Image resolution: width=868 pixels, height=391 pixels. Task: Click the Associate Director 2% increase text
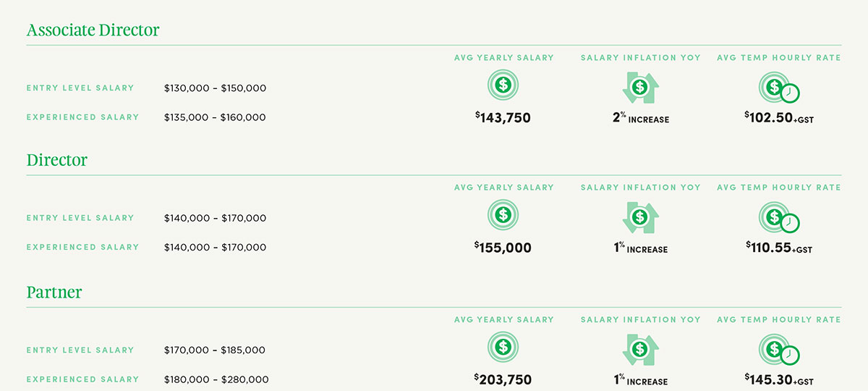[640, 117]
